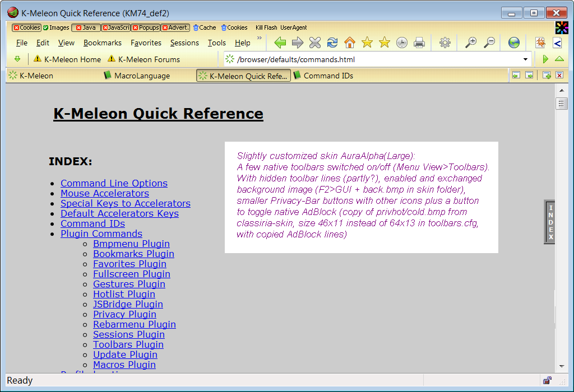Open Mouse Accelerators link
This screenshot has width=574, height=392.
(x=105, y=193)
